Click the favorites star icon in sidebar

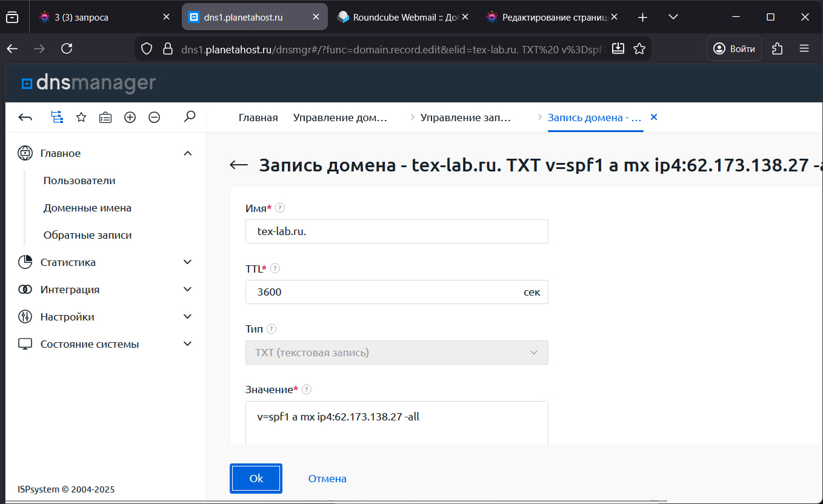pyautogui.click(x=81, y=118)
